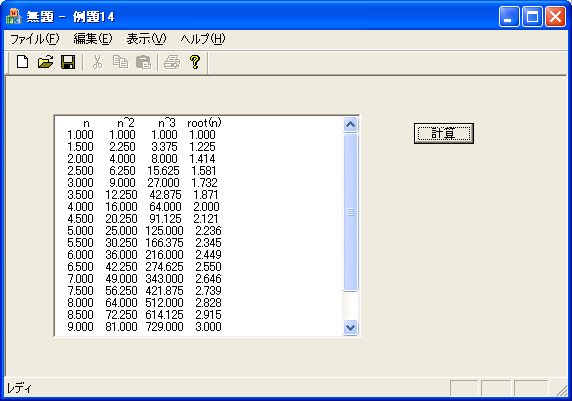Viewport: 572px width, 401px height.
Task: Open the 表示(V) menu
Action: coord(146,39)
